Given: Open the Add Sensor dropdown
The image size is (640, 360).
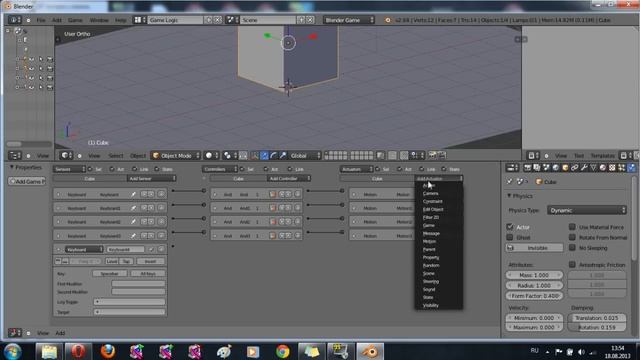Looking at the screenshot, I should pyautogui.click(x=151, y=178).
